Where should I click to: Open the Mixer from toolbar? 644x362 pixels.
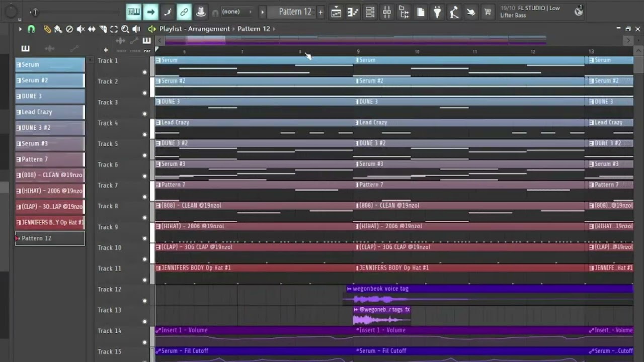pos(387,12)
